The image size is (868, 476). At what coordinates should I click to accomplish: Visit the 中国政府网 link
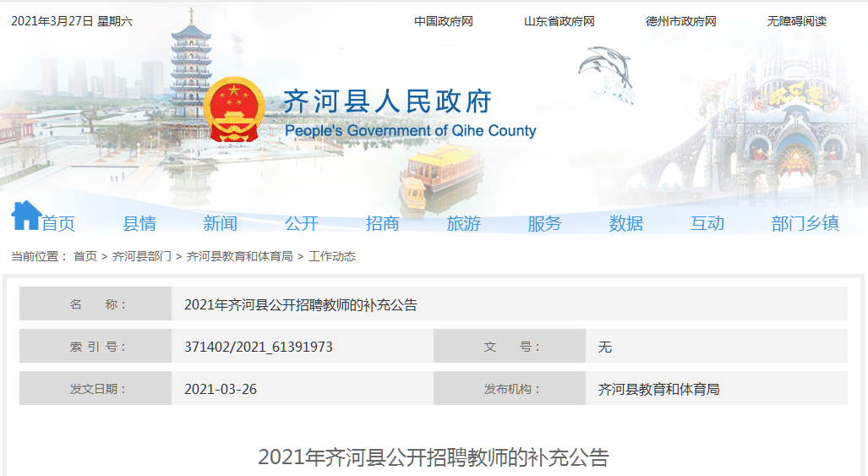click(444, 21)
